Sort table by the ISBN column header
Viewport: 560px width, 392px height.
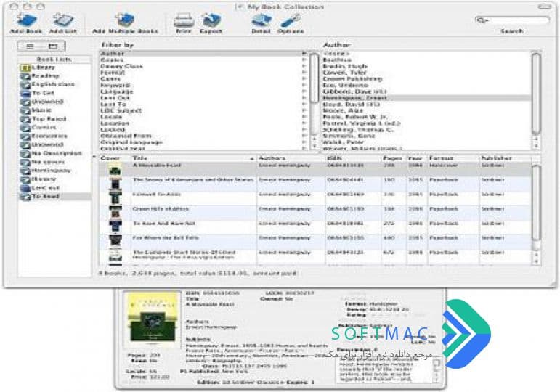(353, 158)
